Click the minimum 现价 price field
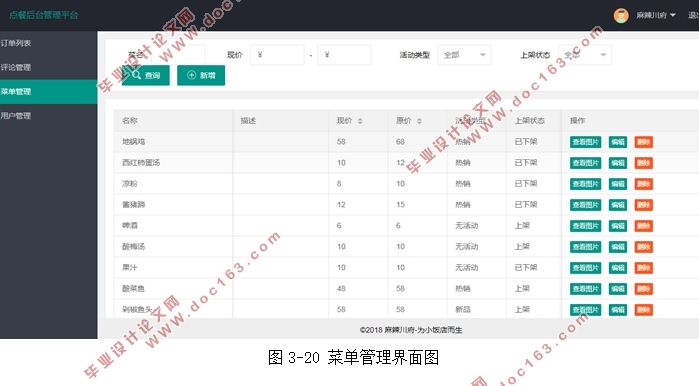Screen dimensions: 699x386 tap(277, 55)
